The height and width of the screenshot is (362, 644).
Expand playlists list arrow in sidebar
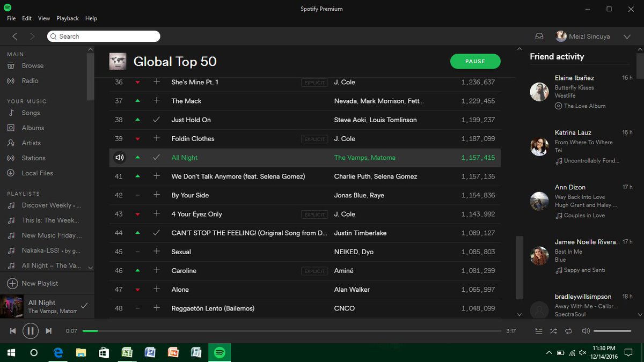point(90,267)
